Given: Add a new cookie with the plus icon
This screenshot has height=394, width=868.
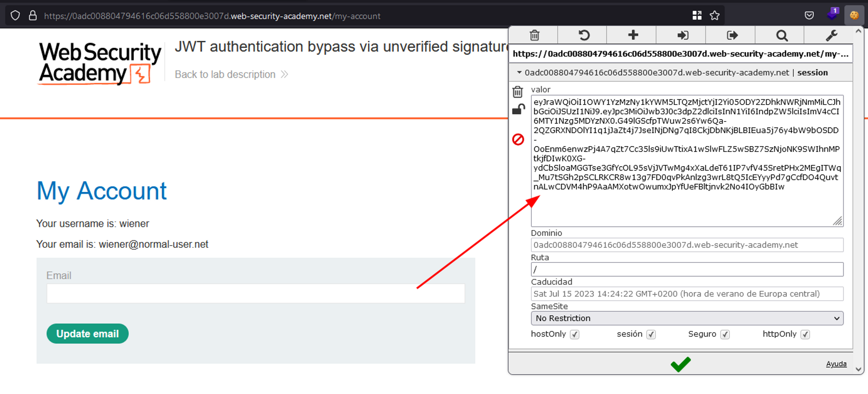Looking at the screenshot, I should coord(633,35).
